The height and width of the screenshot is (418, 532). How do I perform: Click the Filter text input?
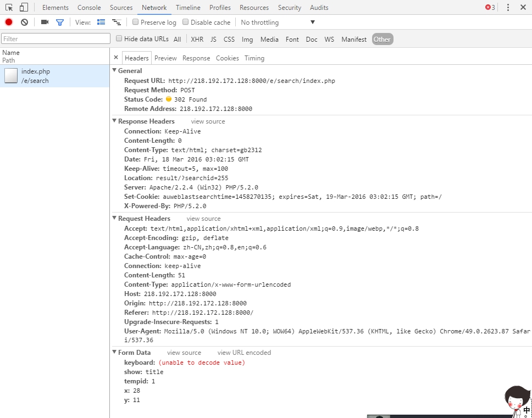[x=56, y=39]
